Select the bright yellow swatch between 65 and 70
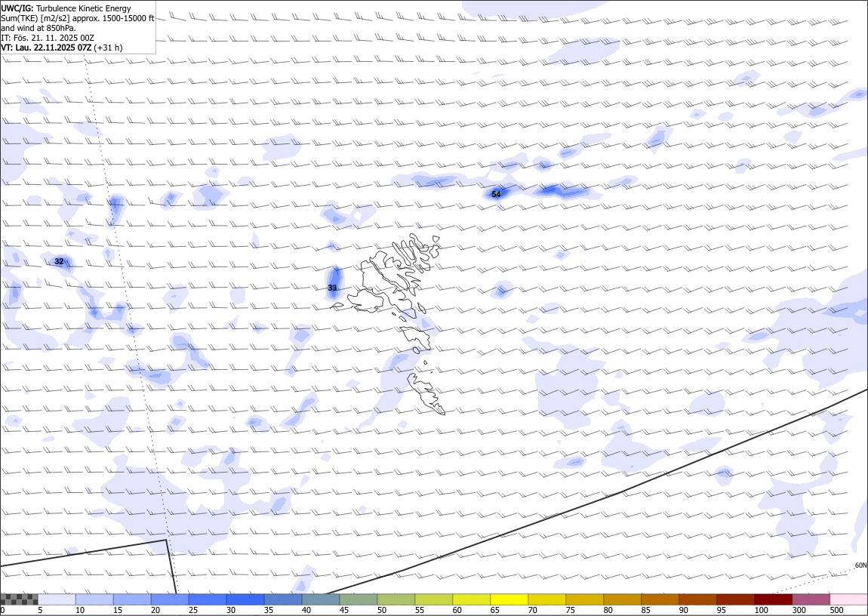Image resolution: width=868 pixels, height=616 pixels. pos(509,599)
